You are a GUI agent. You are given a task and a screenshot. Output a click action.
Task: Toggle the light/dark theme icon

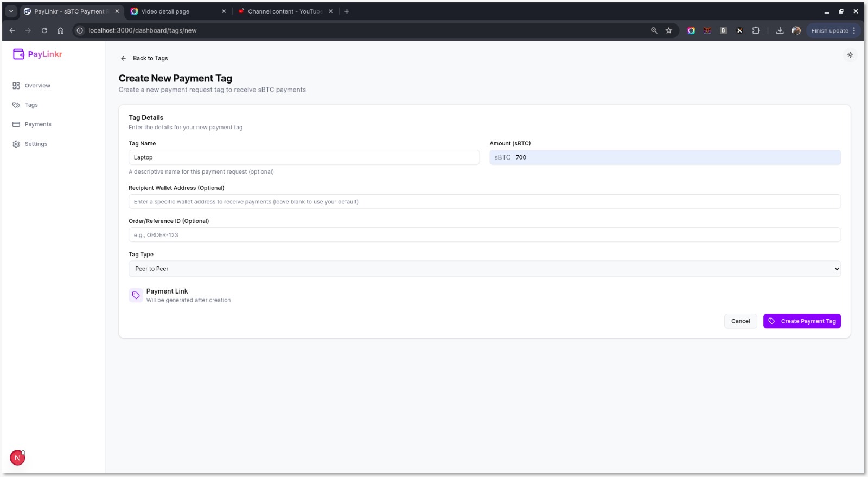[850, 55]
